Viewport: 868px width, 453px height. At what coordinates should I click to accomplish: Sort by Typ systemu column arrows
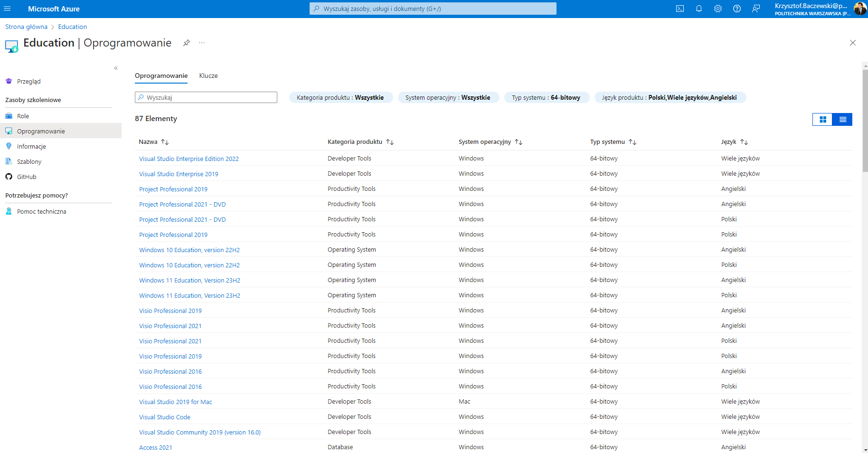(x=632, y=142)
